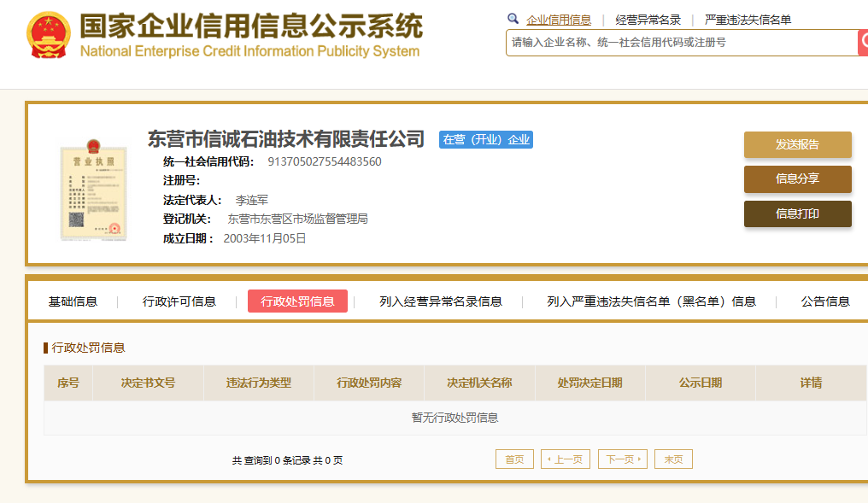Open the business license thumbnail image
Viewport: 868px width, 503px height.
tap(94, 190)
